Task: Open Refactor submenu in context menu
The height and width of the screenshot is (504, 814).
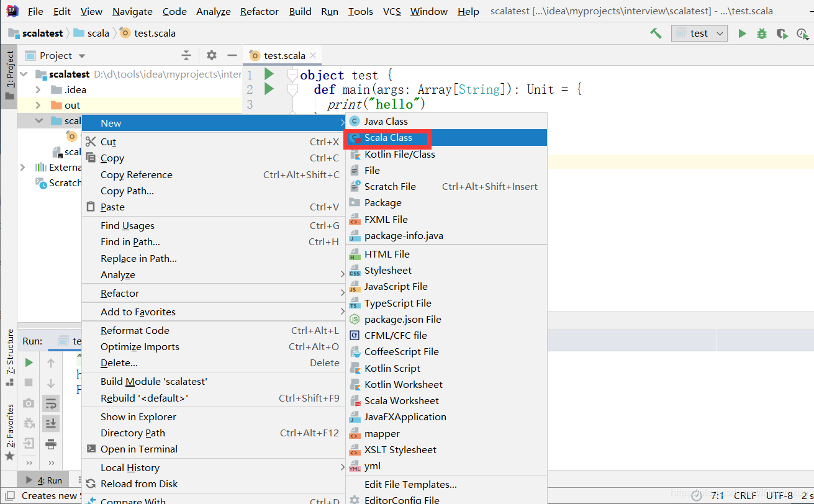Action: 213,293
